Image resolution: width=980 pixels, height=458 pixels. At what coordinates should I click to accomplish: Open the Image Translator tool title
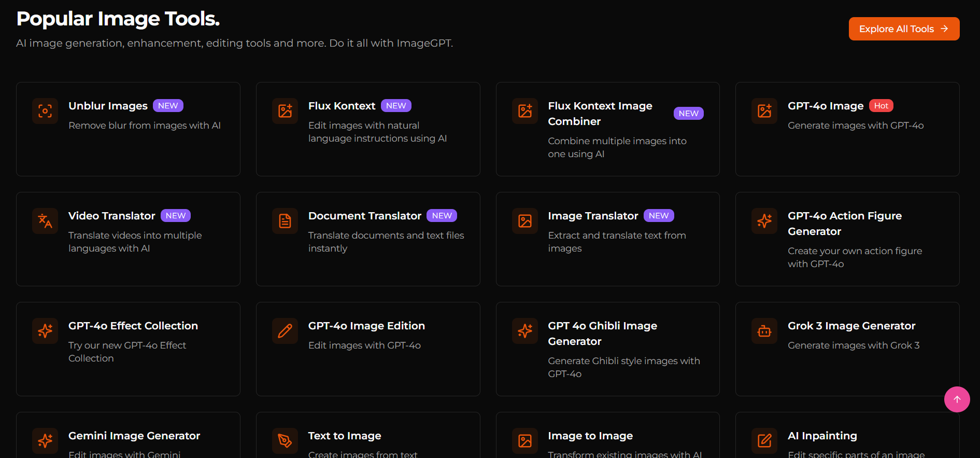[x=593, y=216]
